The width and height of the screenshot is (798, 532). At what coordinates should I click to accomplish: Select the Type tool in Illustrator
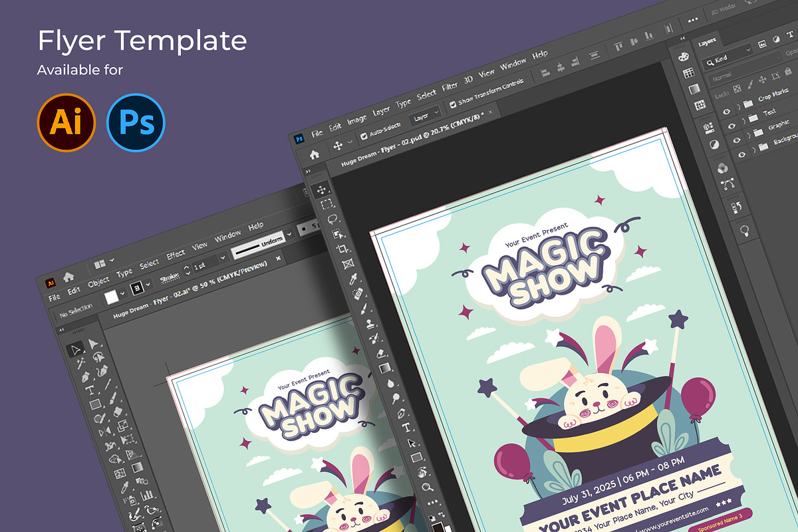point(90,390)
